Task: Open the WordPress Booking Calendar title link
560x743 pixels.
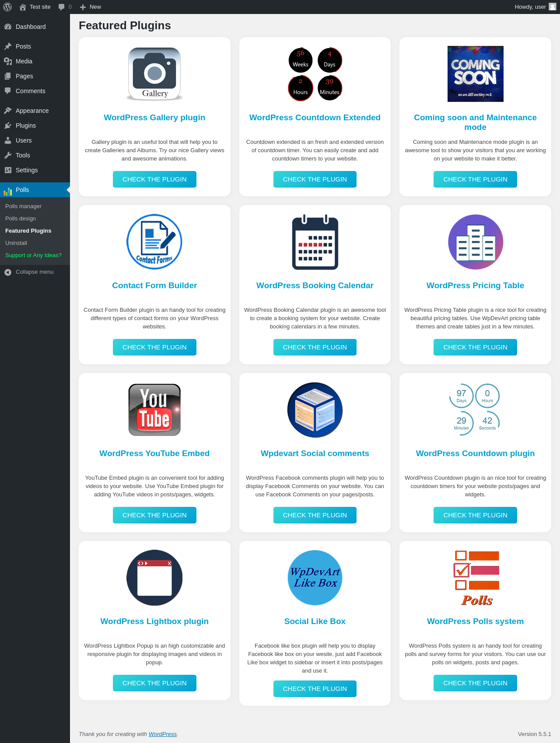Action: [315, 286]
